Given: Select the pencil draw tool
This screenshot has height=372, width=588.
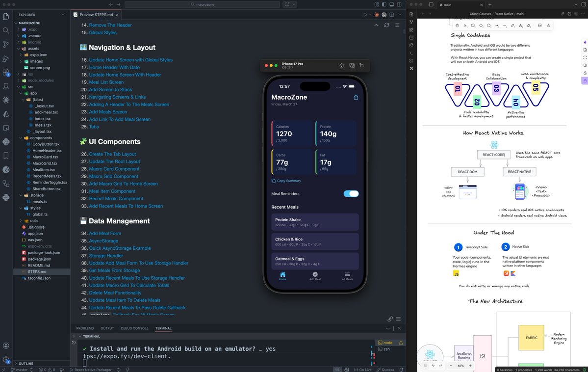Looking at the screenshot, I should coord(512,26).
